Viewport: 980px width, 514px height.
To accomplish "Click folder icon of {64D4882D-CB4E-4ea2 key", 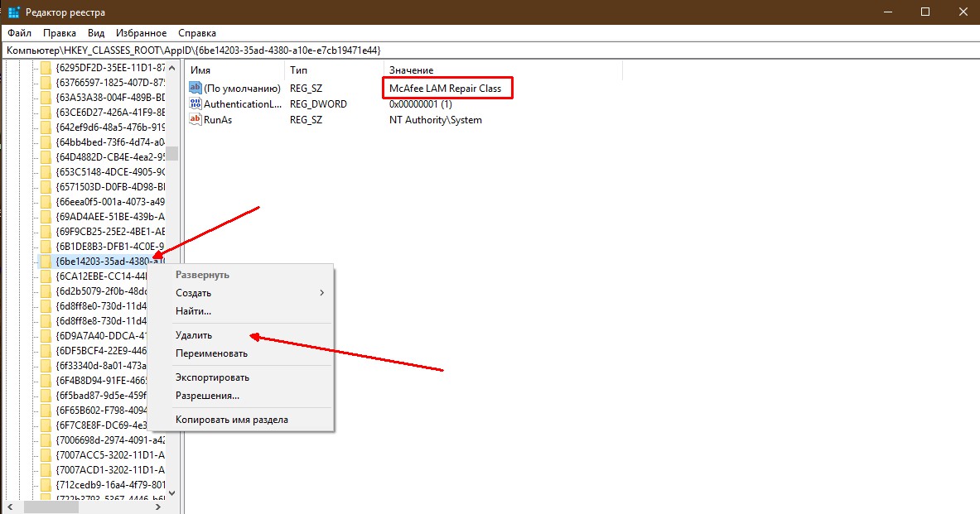I will click(x=46, y=156).
